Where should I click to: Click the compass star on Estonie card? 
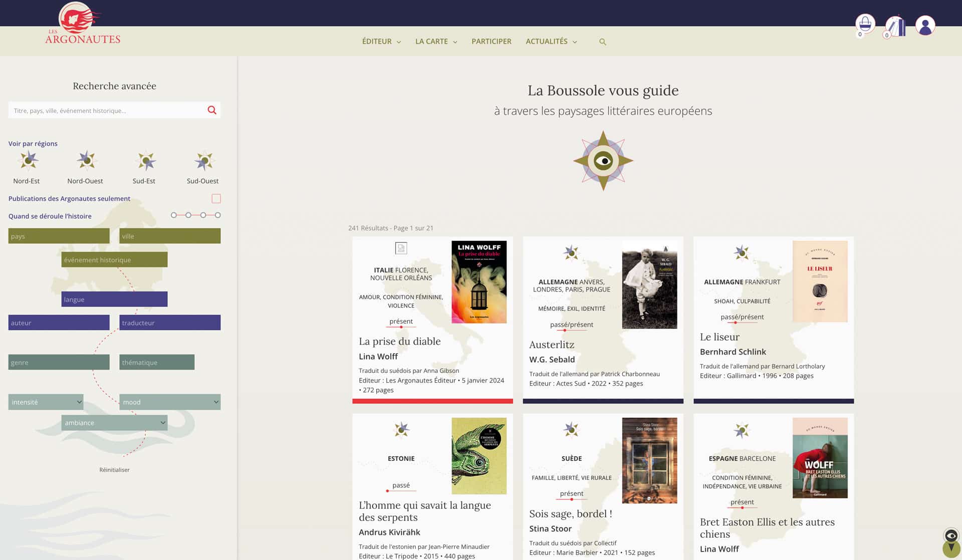401,430
